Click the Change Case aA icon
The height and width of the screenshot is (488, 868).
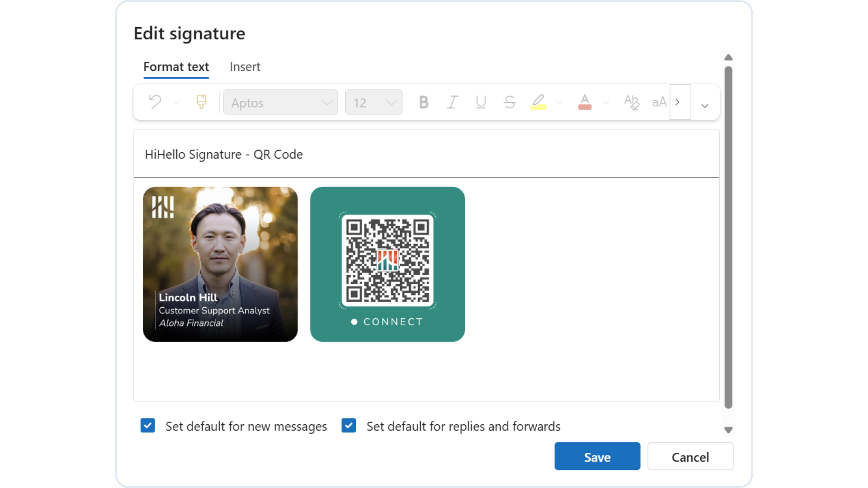pyautogui.click(x=659, y=102)
